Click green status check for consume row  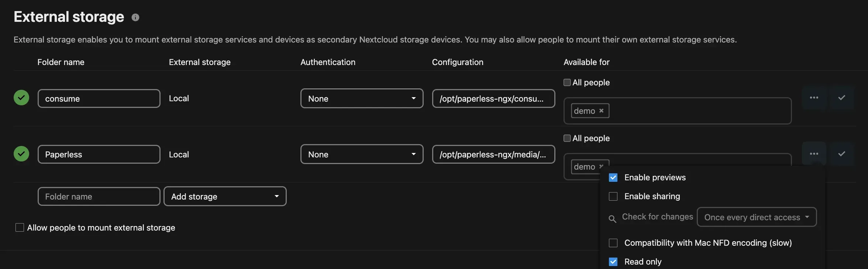point(21,98)
